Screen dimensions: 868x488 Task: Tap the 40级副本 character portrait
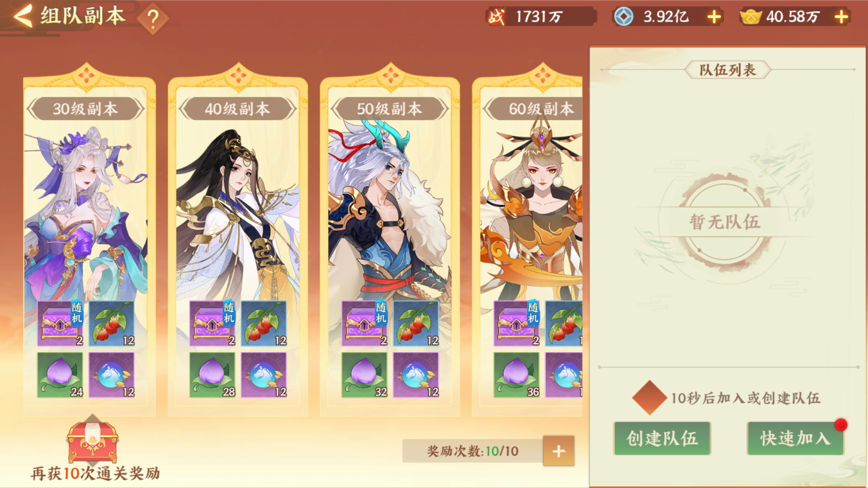(x=238, y=212)
